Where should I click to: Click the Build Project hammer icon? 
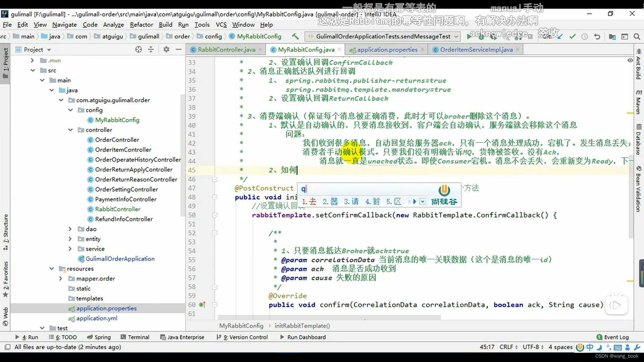pyautogui.click(x=295, y=36)
